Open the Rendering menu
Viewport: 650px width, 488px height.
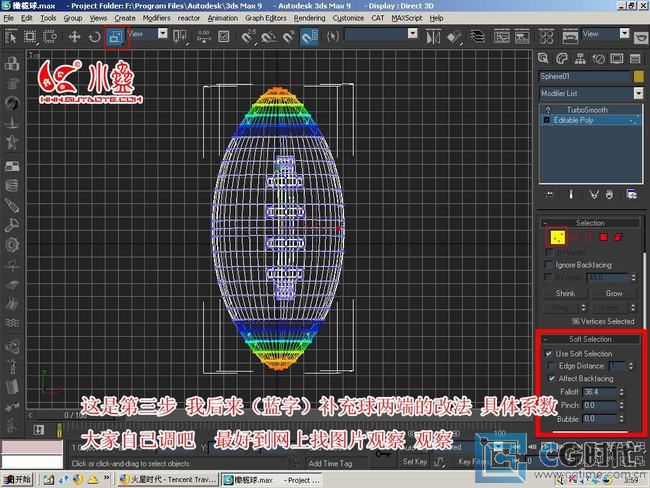(x=309, y=18)
